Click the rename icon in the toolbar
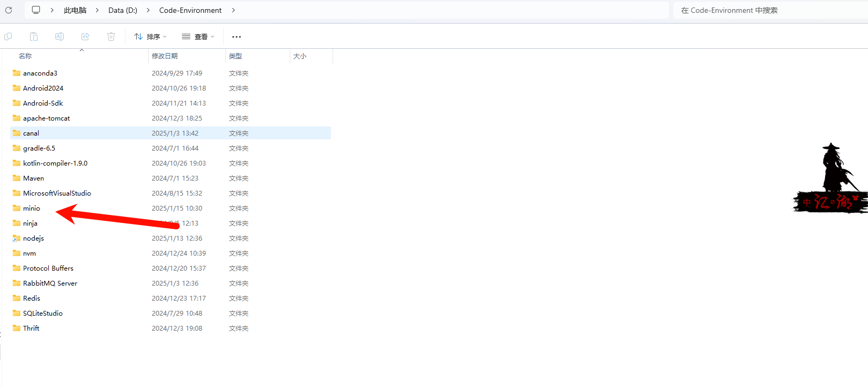 [60, 36]
